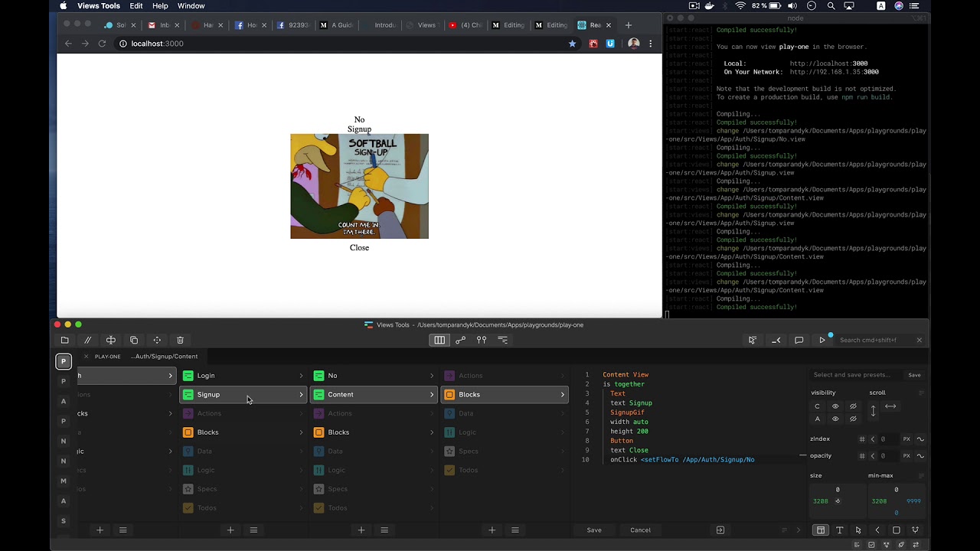Open Spotlight search in macOS menu bar
This screenshot has height=551, width=980.
(831, 6)
